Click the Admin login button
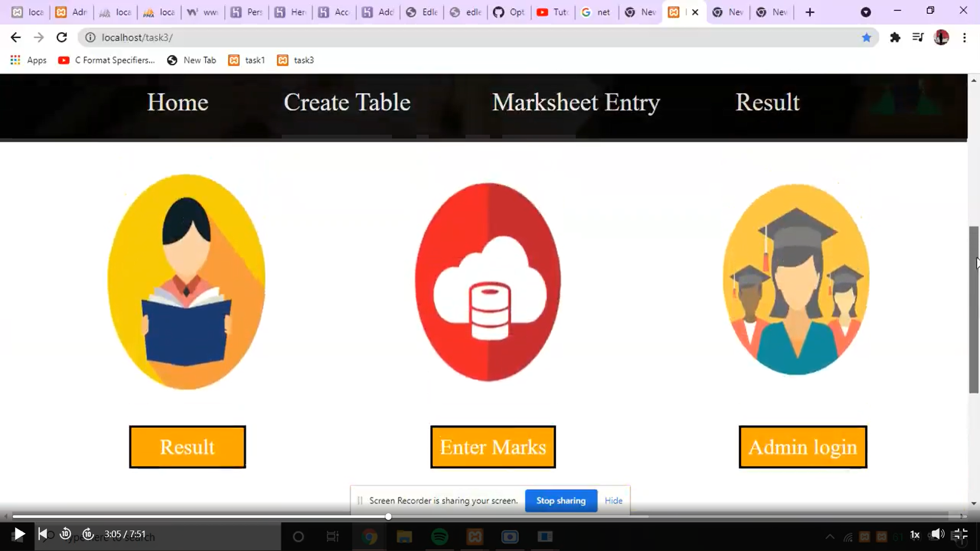980x551 pixels. click(x=803, y=447)
